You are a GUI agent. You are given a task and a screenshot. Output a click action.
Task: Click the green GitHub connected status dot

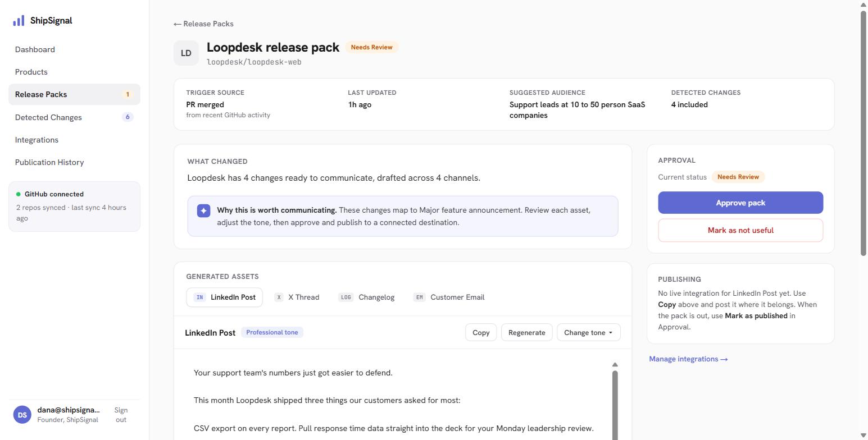[x=19, y=194]
